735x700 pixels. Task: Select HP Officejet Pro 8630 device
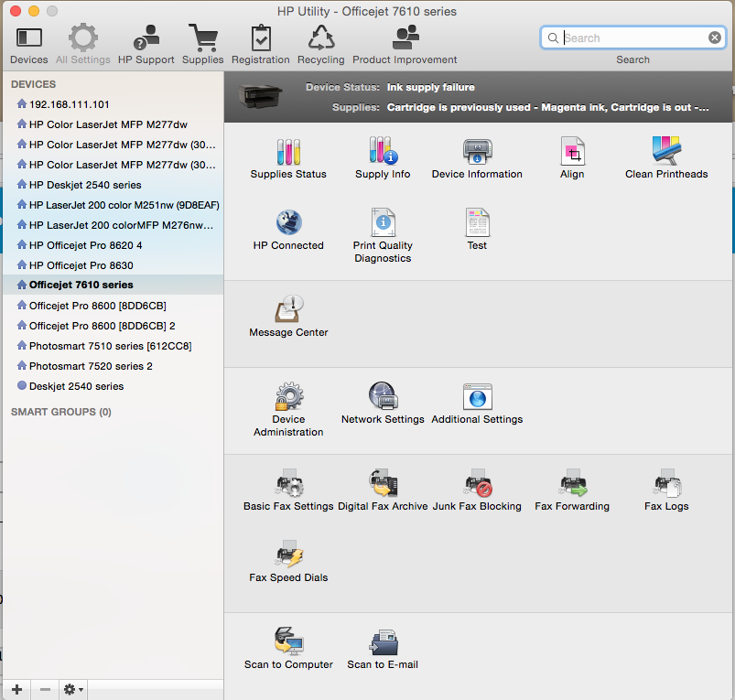click(x=81, y=265)
